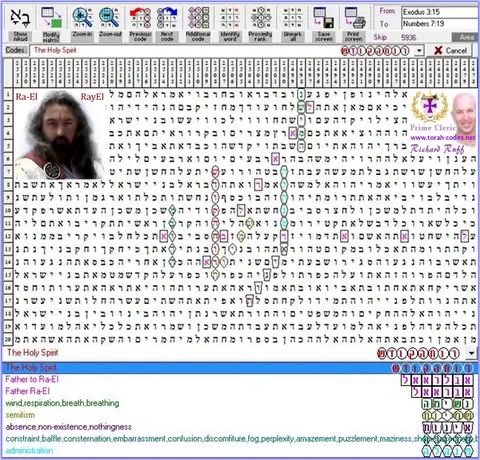Go to the Next code

167,25
